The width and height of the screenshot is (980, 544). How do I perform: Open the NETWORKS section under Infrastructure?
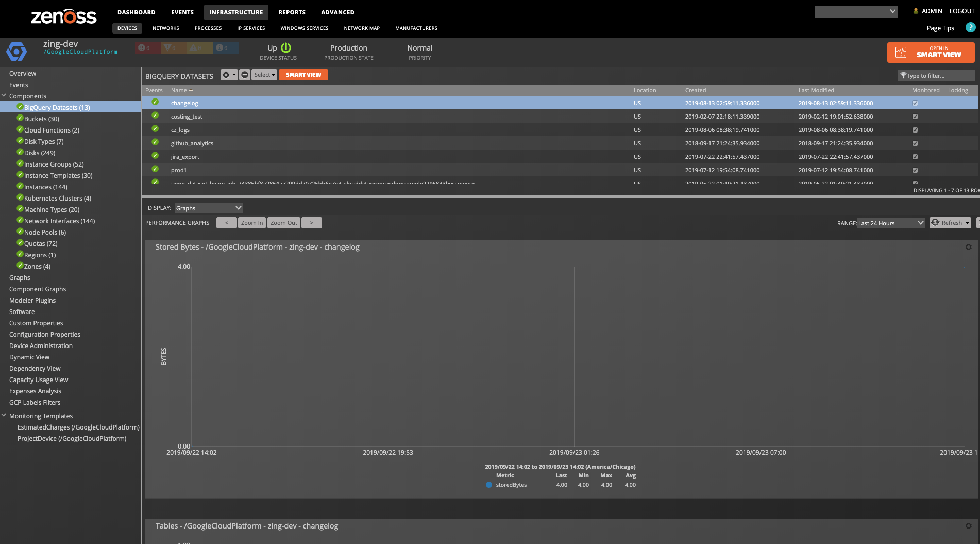tap(165, 28)
